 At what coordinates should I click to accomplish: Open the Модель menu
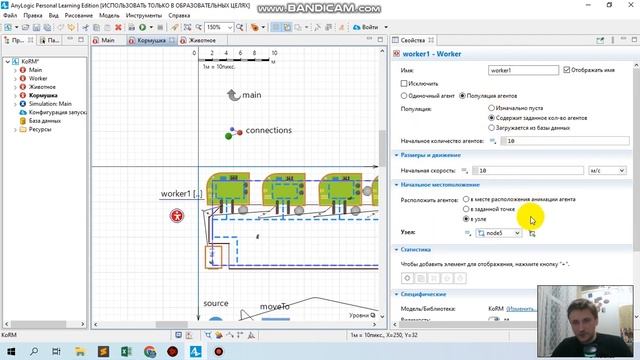[x=109, y=16]
